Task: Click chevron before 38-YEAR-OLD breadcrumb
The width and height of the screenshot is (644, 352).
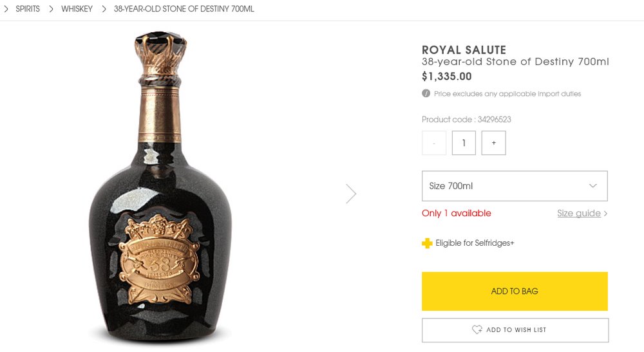Action: pos(104,9)
